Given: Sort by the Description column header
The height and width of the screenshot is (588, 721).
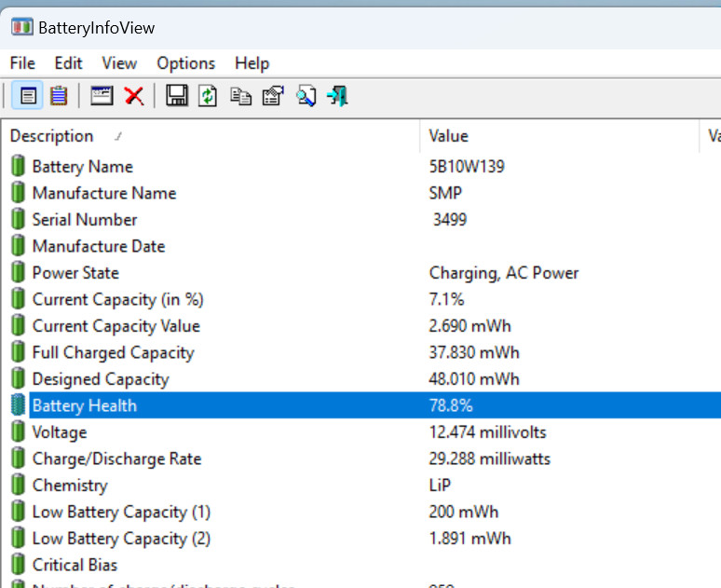Looking at the screenshot, I should tap(52, 136).
